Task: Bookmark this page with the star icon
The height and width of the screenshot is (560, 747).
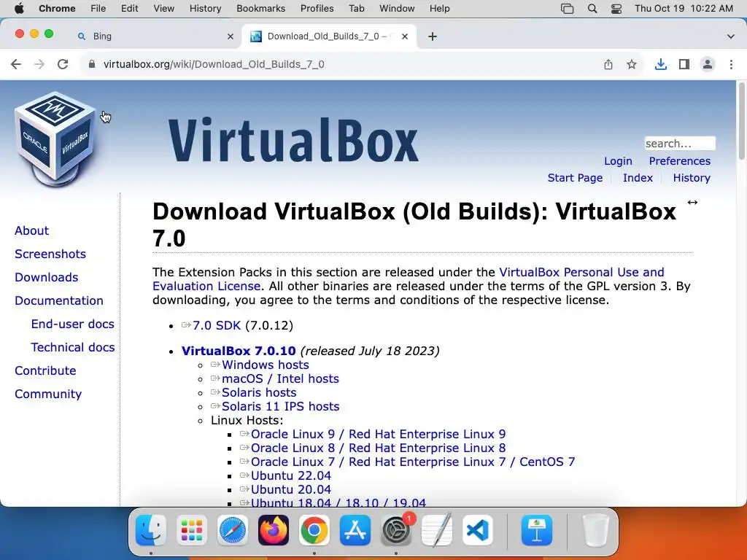Action: pyautogui.click(x=632, y=64)
